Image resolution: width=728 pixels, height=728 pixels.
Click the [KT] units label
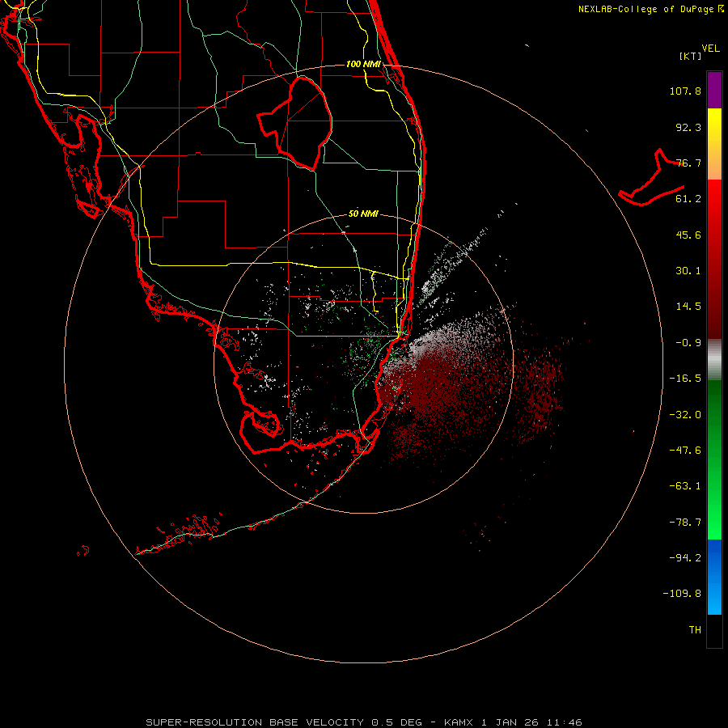pos(690,56)
